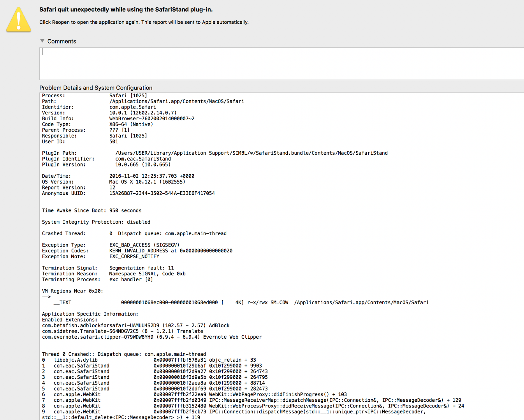Click stack frame 8 WebProcessProxy::didReceiveMessage
The width and height of the screenshot is (524, 420).
[x=253, y=406]
